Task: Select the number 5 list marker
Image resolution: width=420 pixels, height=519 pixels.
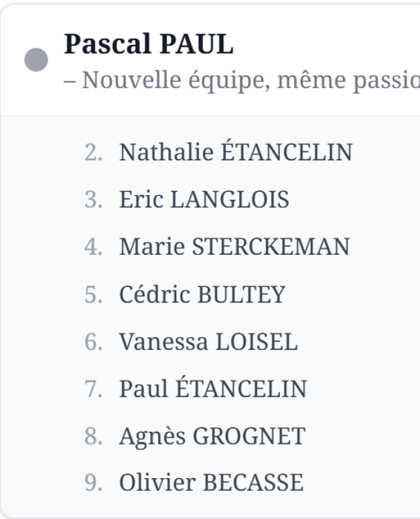Action: 94,294
